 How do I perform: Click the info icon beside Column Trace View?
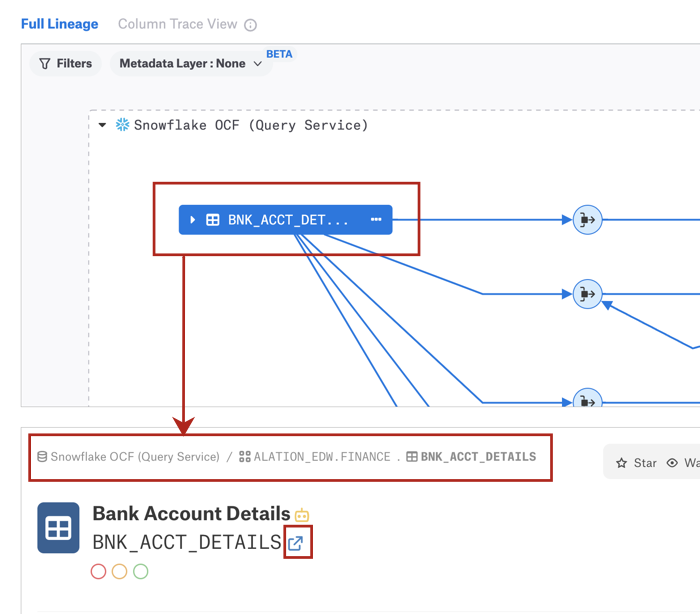coord(250,25)
